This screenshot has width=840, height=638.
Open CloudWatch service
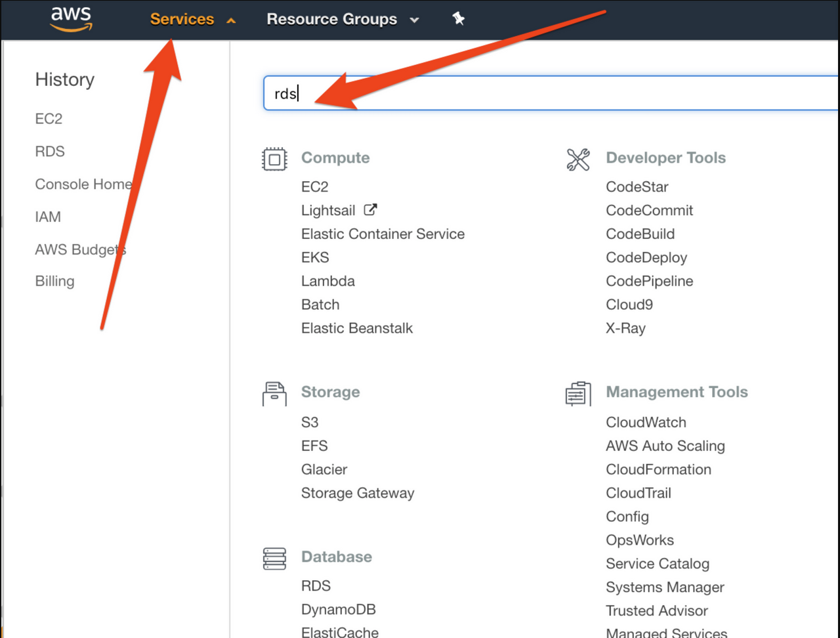pos(646,423)
